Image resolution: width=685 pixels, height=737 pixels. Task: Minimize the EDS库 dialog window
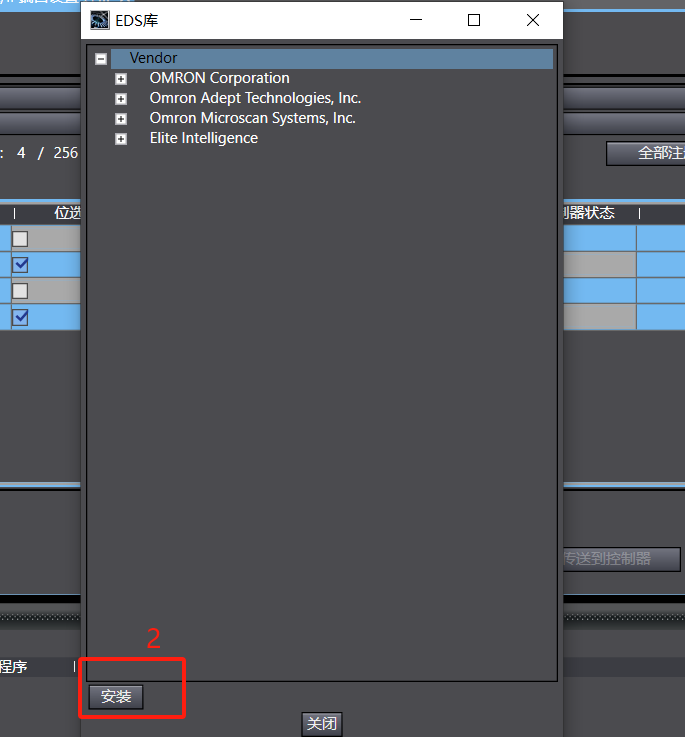pyautogui.click(x=416, y=20)
